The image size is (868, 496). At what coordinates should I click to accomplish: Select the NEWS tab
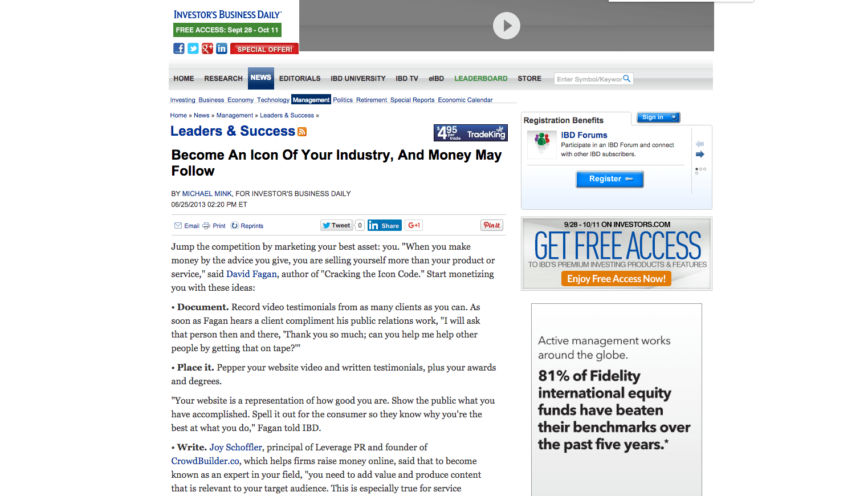261,78
